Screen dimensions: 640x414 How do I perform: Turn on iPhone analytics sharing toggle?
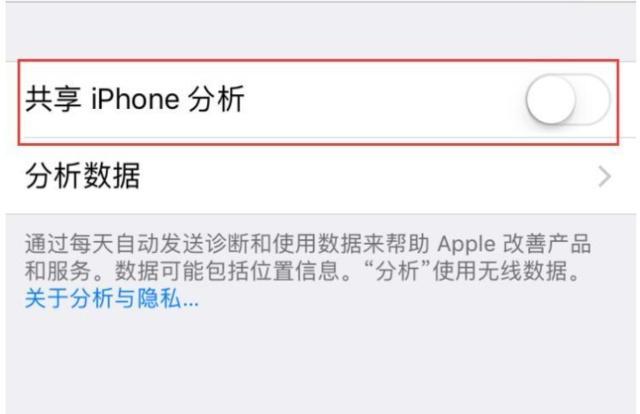click(568, 100)
